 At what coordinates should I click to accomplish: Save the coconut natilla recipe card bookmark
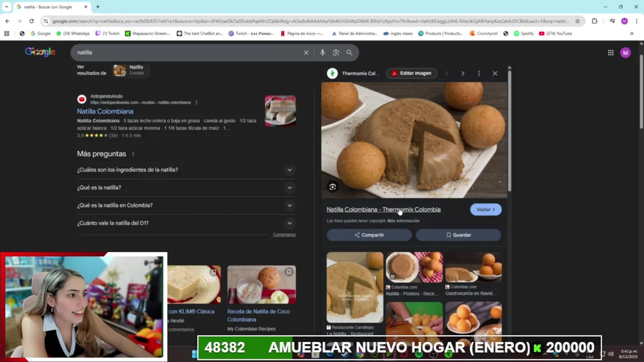(x=289, y=272)
